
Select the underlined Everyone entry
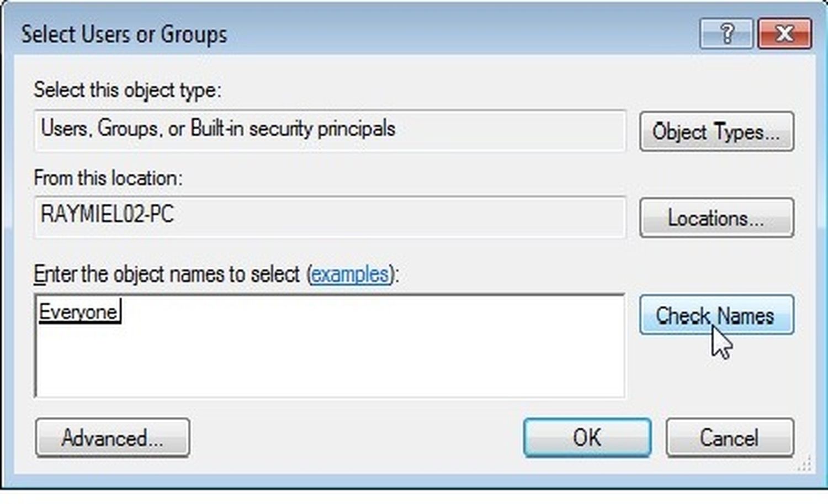78,312
